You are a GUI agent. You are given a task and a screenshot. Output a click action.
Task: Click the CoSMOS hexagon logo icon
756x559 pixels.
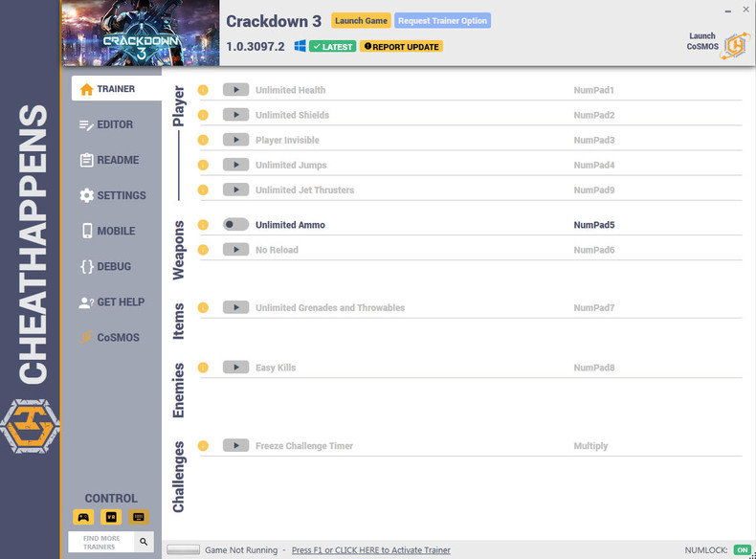pyautogui.click(x=735, y=46)
